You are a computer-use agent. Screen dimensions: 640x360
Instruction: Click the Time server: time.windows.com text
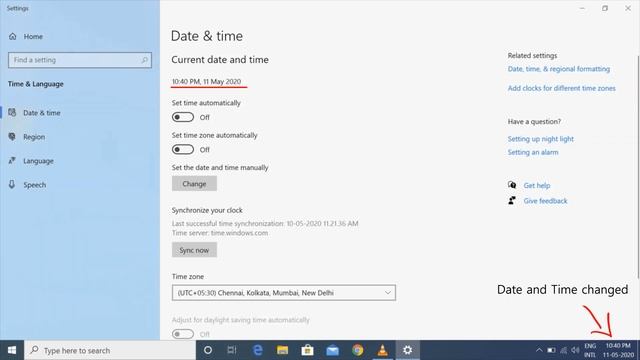click(x=220, y=233)
